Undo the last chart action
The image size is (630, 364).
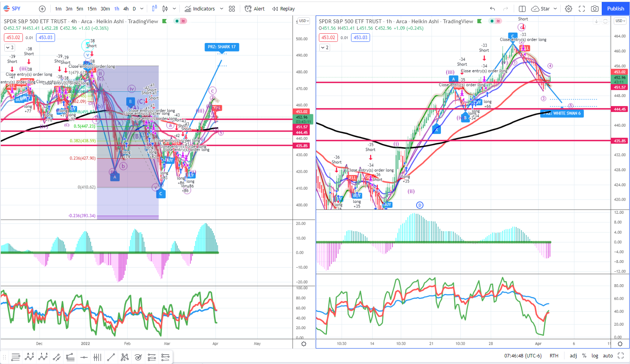492,9
